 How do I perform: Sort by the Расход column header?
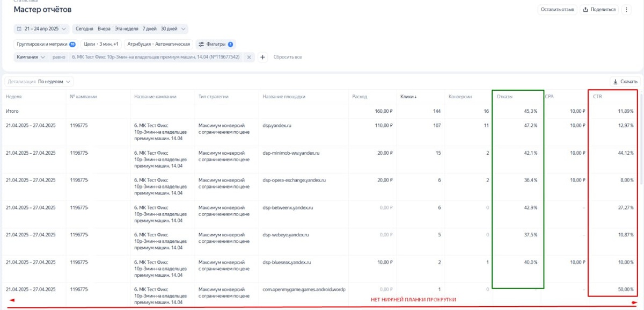click(360, 97)
